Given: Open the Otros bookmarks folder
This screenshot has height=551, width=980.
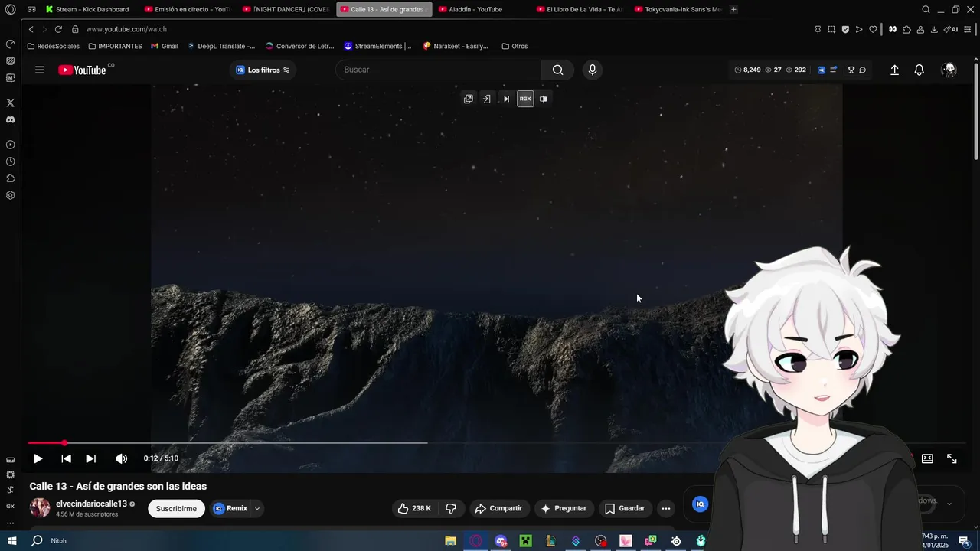Looking at the screenshot, I should (514, 46).
